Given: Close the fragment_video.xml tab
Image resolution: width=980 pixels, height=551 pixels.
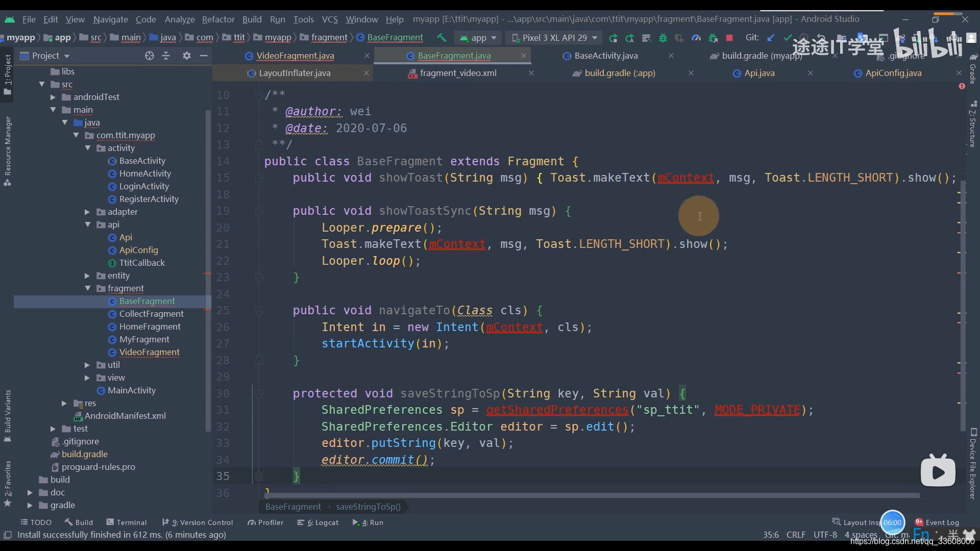Looking at the screenshot, I should point(531,73).
